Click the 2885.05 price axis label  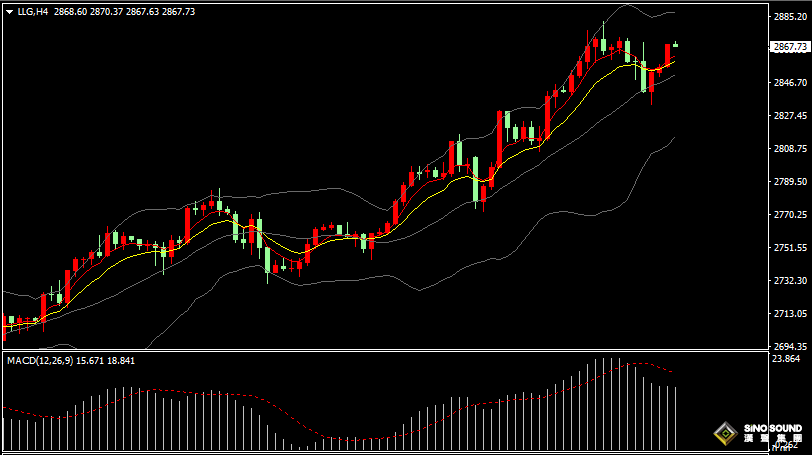coord(790,17)
